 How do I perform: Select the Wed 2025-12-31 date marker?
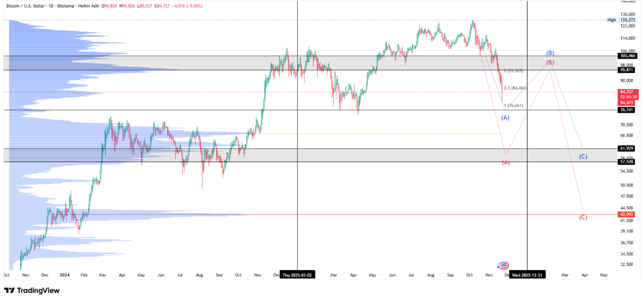coord(527,275)
